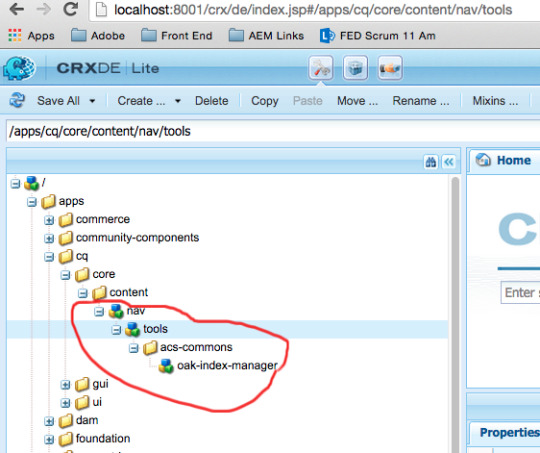Click Paste in the toolbar
540x453 pixels.
(308, 101)
